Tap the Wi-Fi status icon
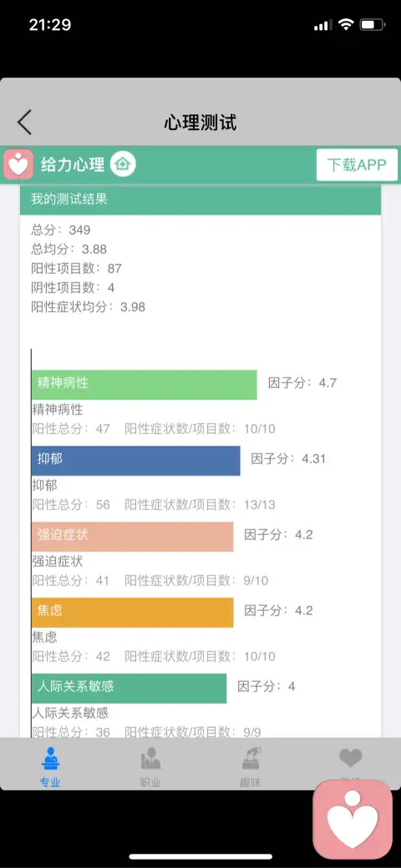401x868 pixels. 347,25
